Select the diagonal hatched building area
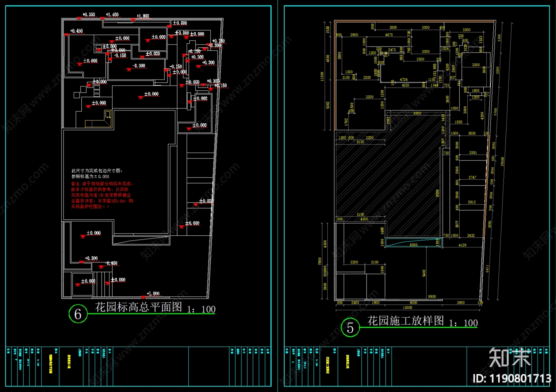Viewport: 556px width, 392px height. click(389, 174)
